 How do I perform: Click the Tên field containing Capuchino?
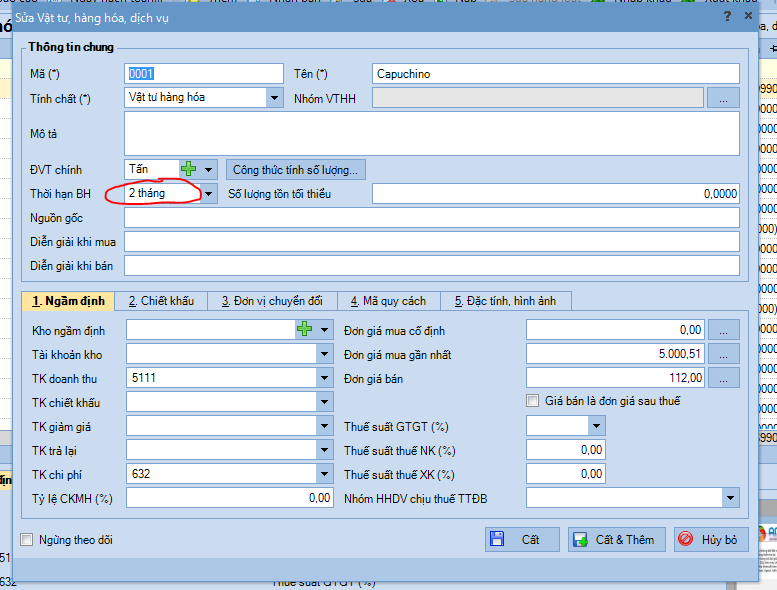(x=555, y=74)
